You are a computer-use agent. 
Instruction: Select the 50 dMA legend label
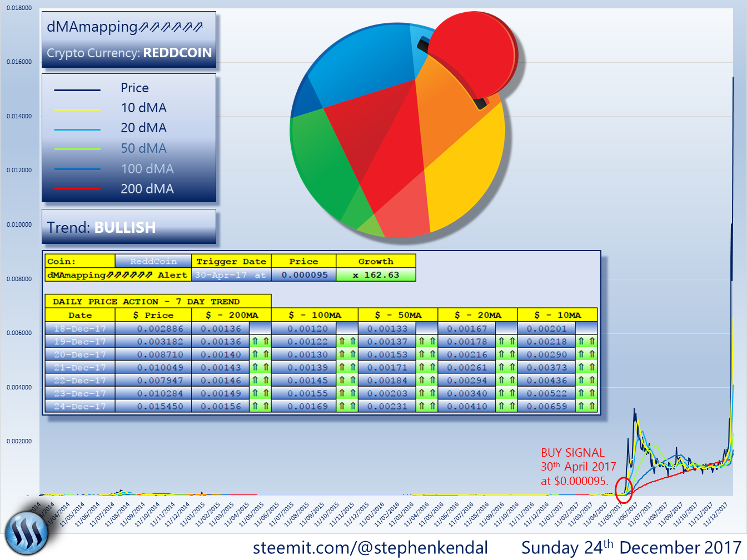(143, 148)
